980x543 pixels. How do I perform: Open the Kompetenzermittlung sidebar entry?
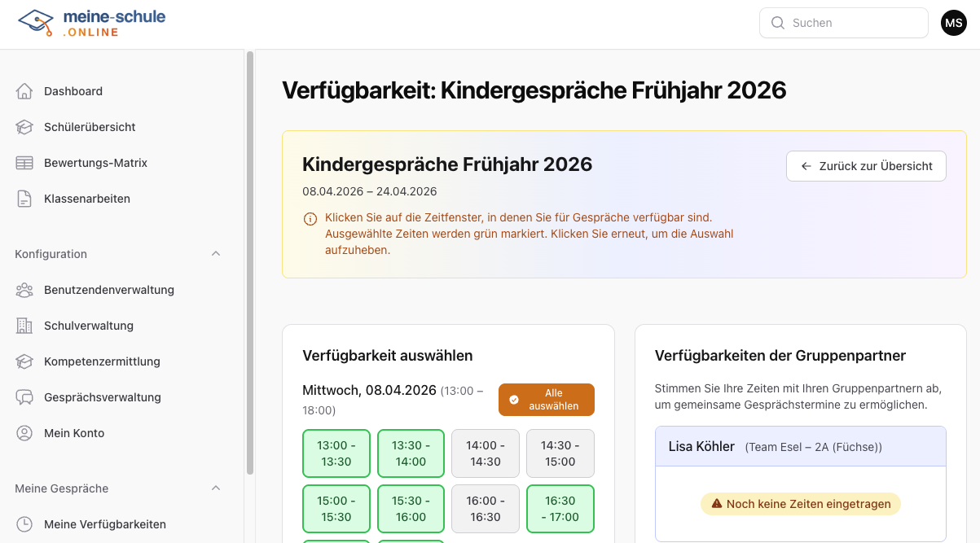(x=102, y=361)
